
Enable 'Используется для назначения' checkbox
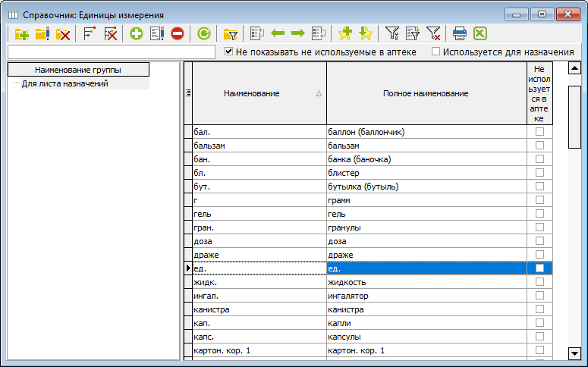[x=435, y=52]
